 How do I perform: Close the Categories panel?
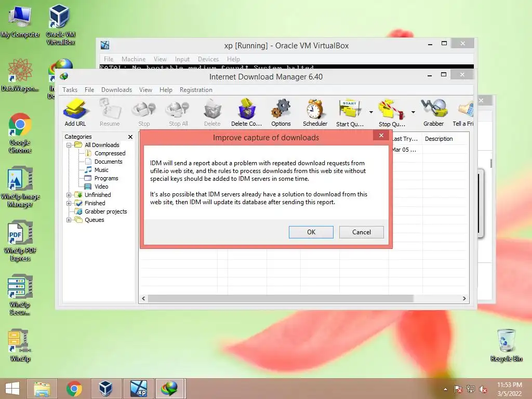point(130,137)
